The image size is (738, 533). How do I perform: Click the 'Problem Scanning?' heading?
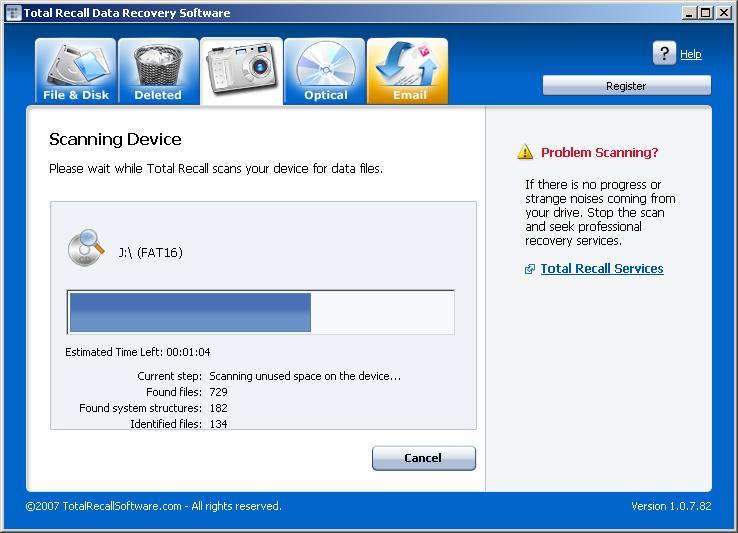[599, 153]
